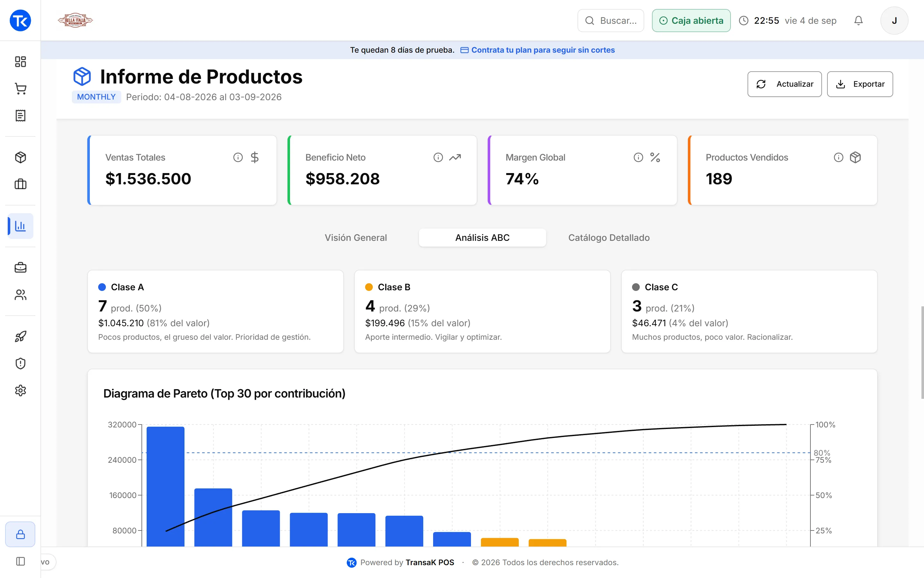
Task: Click the MONTHLY period badge
Action: coord(96,97)
